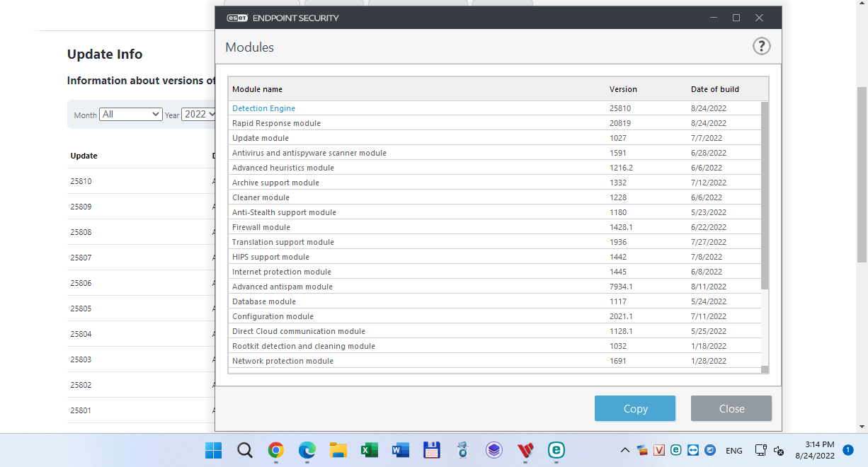The image size is (868, 467).
Task: Select Internet protection module row
Action: [x=495, y=272]
